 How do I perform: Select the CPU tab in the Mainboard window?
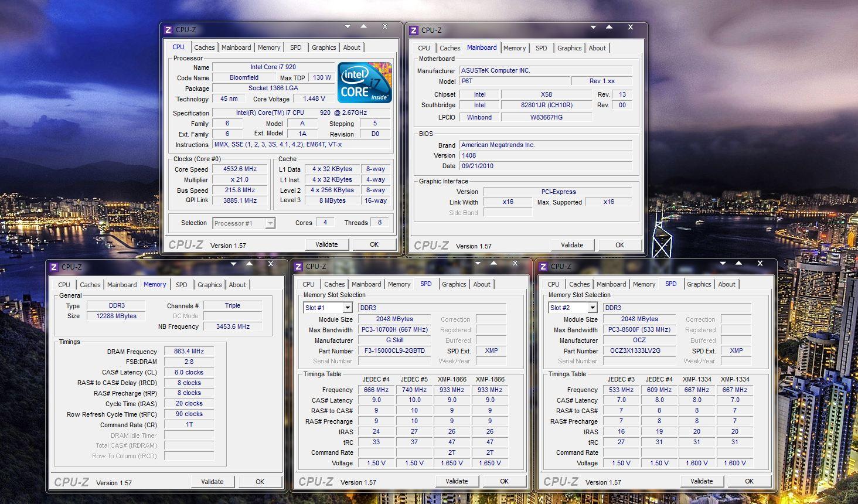[x=424, y=48]
